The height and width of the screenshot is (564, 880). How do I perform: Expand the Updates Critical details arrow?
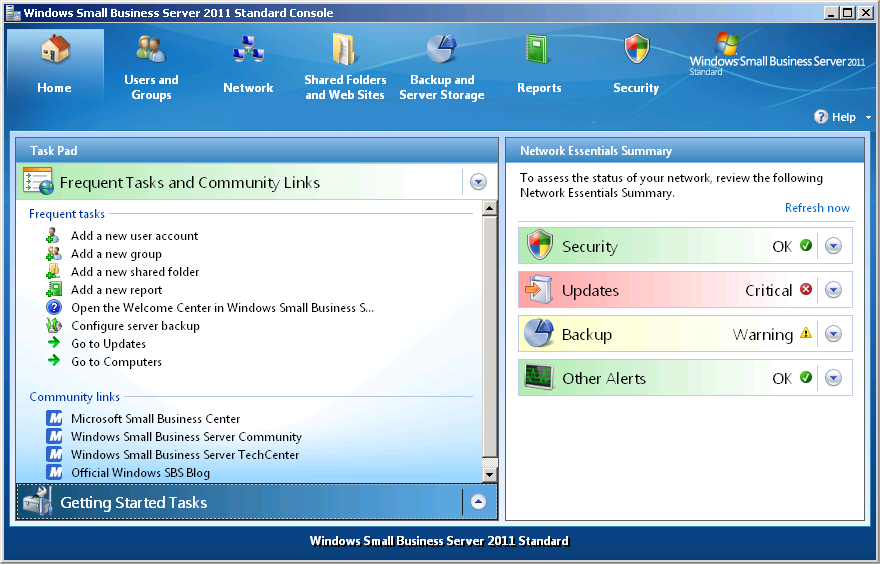click(x=833, y=290)
